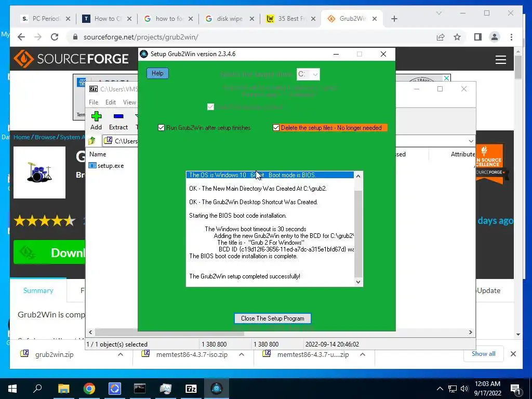Expand grub2win.zip download options chevron

[x=121, y=354]
